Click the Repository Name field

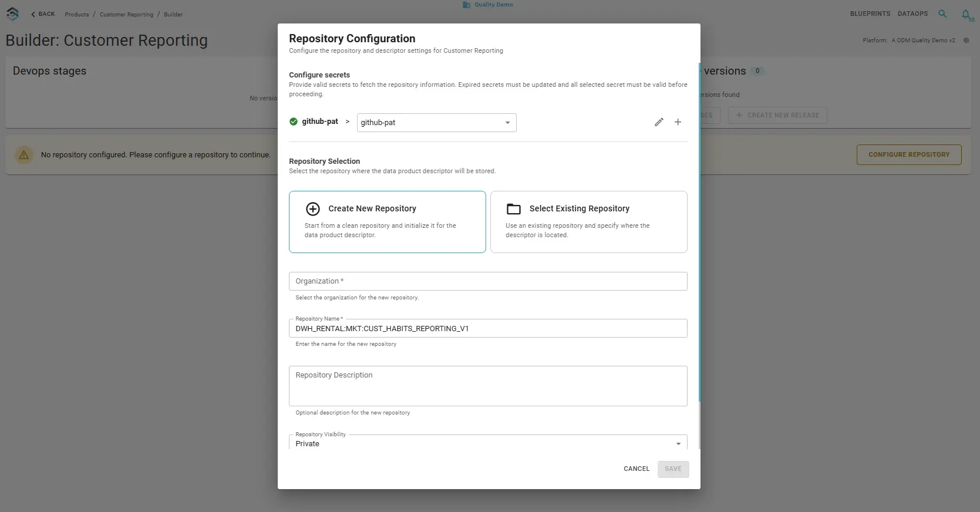pyautogui.click(x=488, y=328)
